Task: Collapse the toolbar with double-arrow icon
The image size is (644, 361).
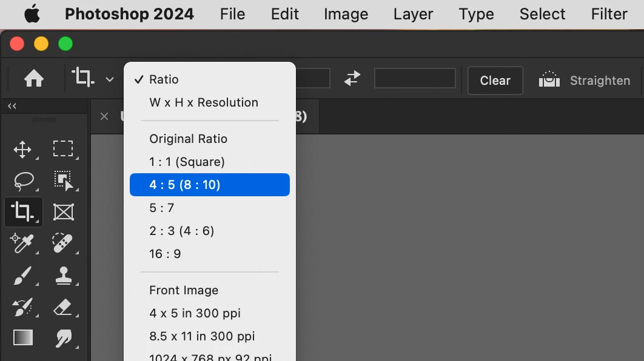Action: pos(12,106)
